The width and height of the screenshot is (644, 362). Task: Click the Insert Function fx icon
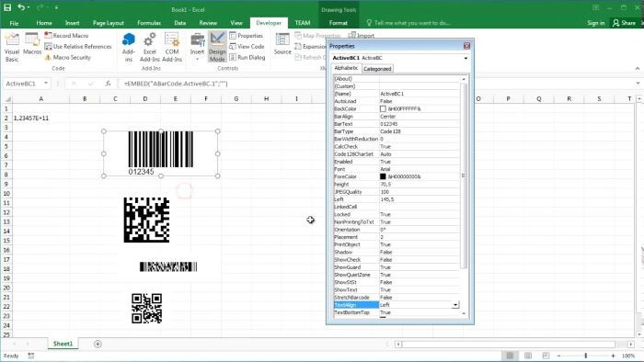point(108,84)
